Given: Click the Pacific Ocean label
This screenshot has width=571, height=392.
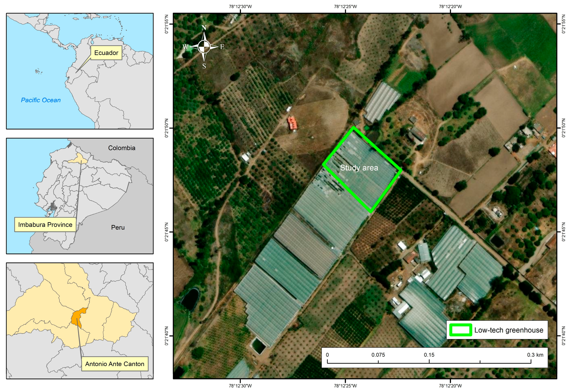Looking at the screenshot, I should click(41, 100).
